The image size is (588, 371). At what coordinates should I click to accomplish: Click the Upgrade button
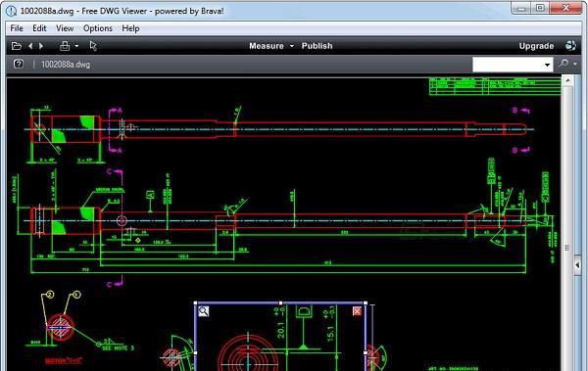click(536, 46)
